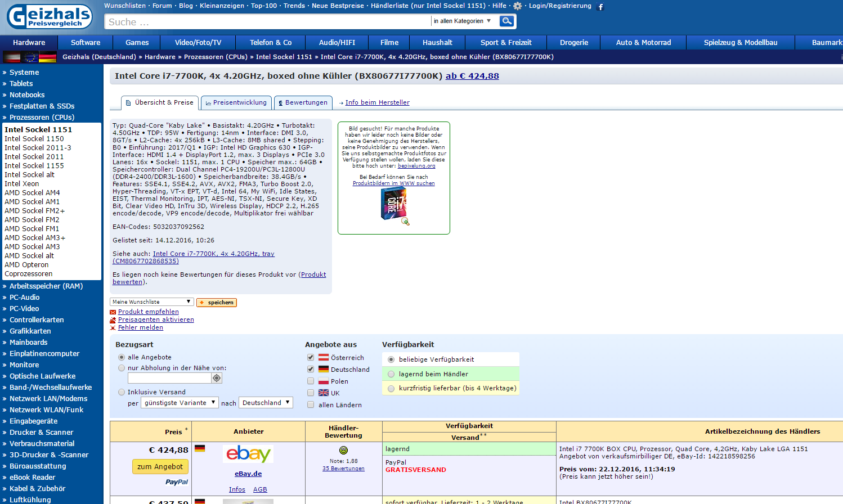Open the Software main menu item
Screen dimensions: 843x504
86,42
